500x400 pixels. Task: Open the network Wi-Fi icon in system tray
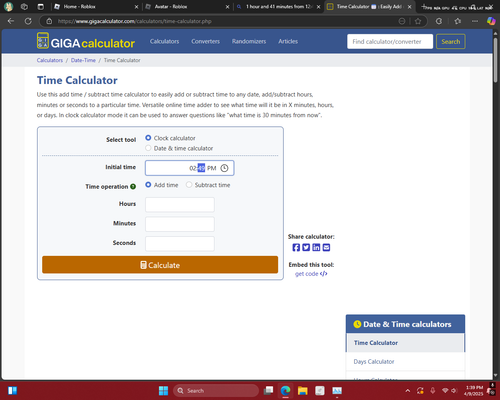click(x=445, y=391)
